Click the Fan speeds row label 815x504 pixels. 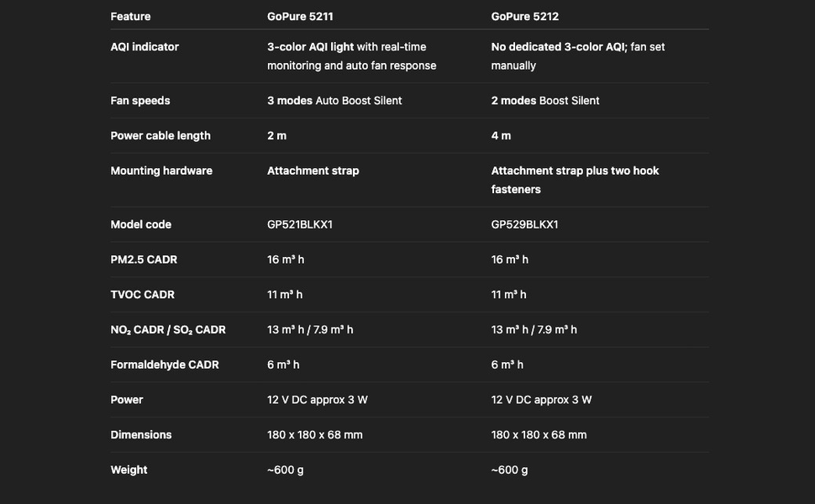tap(140, 101)
